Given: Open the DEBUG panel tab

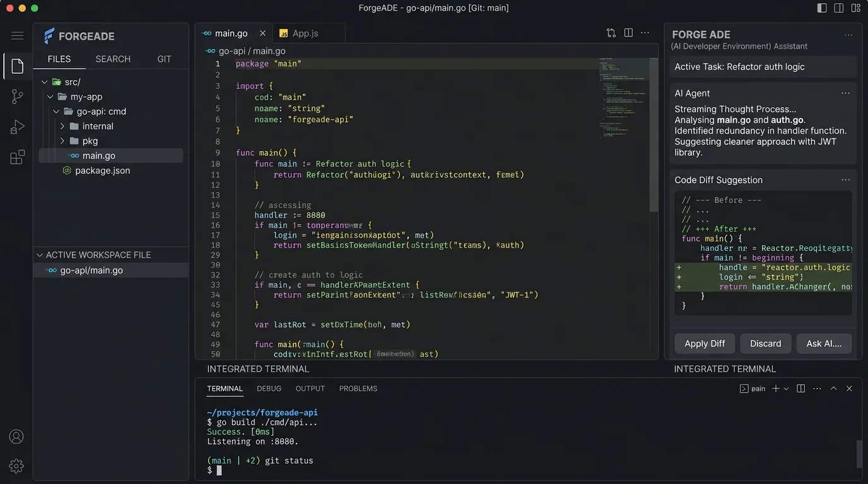Looking at the screenshot, I should tap(269, 389).
